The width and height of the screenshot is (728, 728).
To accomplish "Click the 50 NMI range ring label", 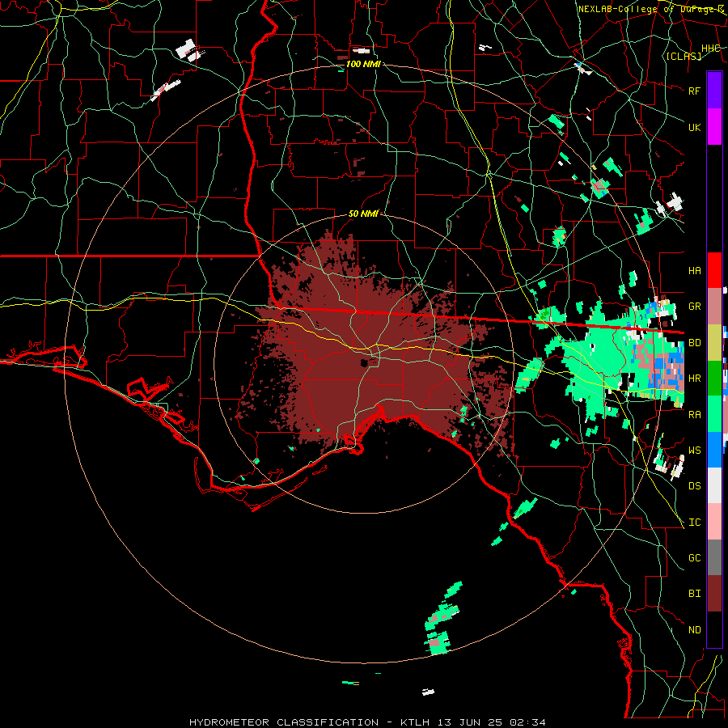I will pos(363,214).
